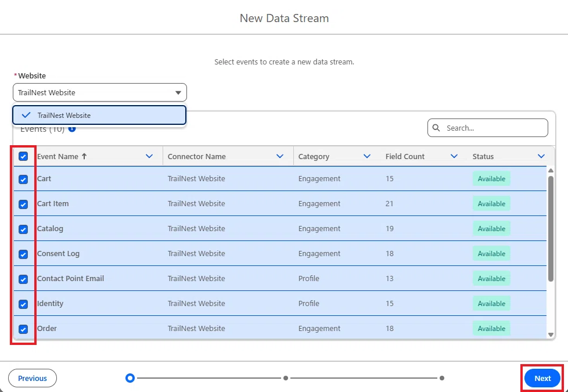The image size is (568, 392).
Task: Open Category column menu chevron
Action: pyautogui.click(x=367, y=156)
